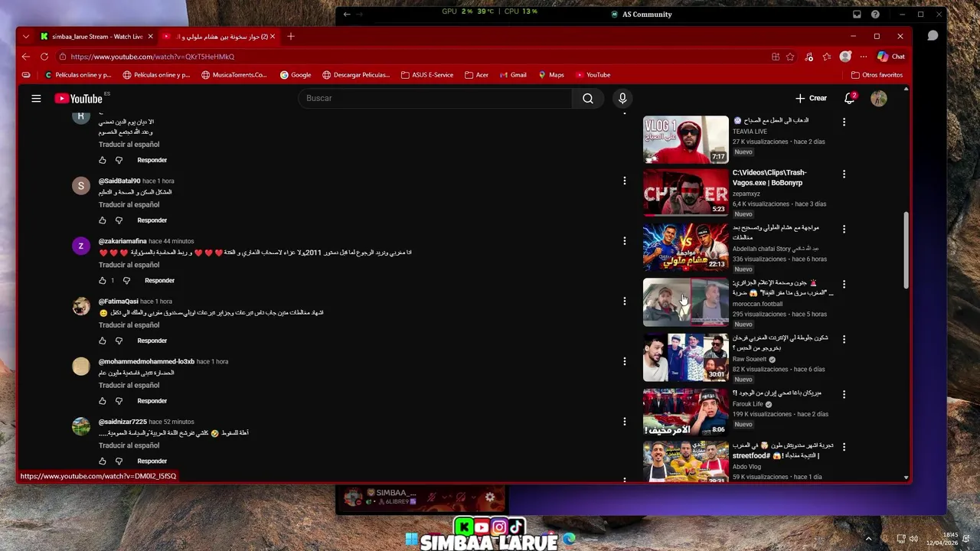This screenshot has height=551, width=980.
Task: Click the Crear button
Action: click(x=811, y=98)
